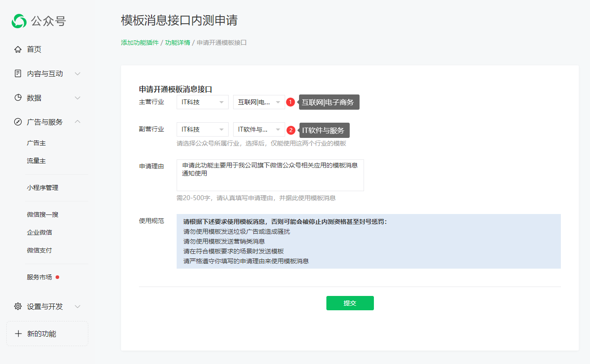This screenshot has width=590, height=364.
Task: Open the 主营行业 IT科技 dropdown
Action: pyautogui.click(x=203, y=102)
